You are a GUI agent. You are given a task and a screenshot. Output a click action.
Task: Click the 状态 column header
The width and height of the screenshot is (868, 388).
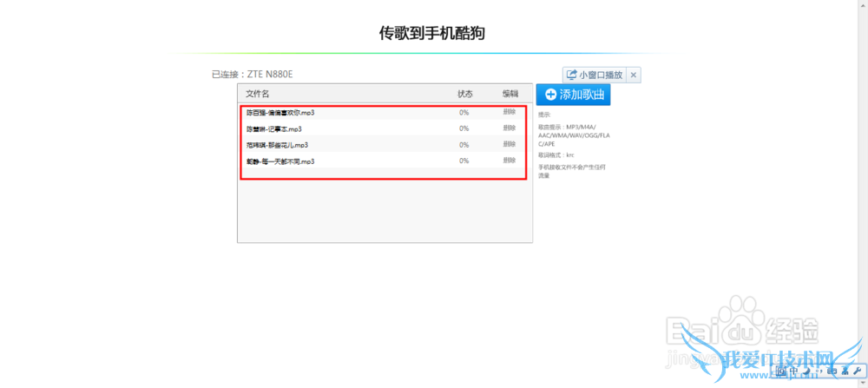[465, 94]
